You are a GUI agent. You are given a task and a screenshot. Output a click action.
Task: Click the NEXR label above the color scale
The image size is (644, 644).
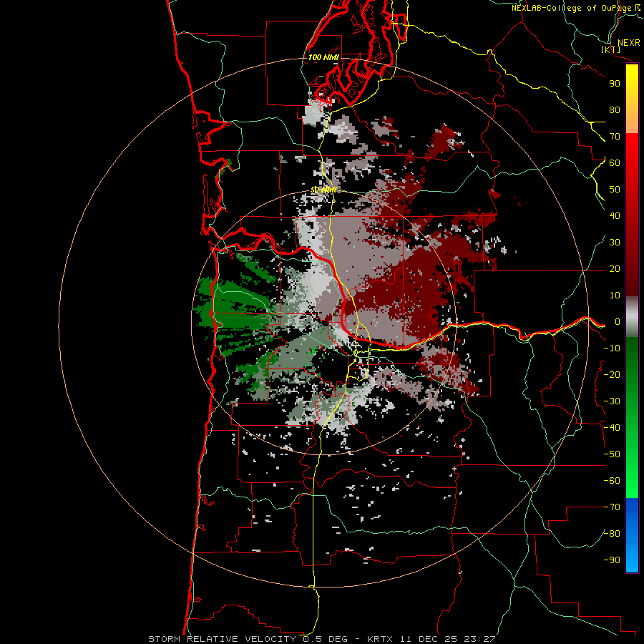[628, 43]
